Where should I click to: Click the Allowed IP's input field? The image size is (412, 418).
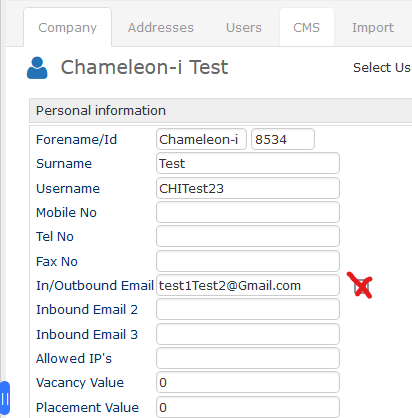coord(248,358)
